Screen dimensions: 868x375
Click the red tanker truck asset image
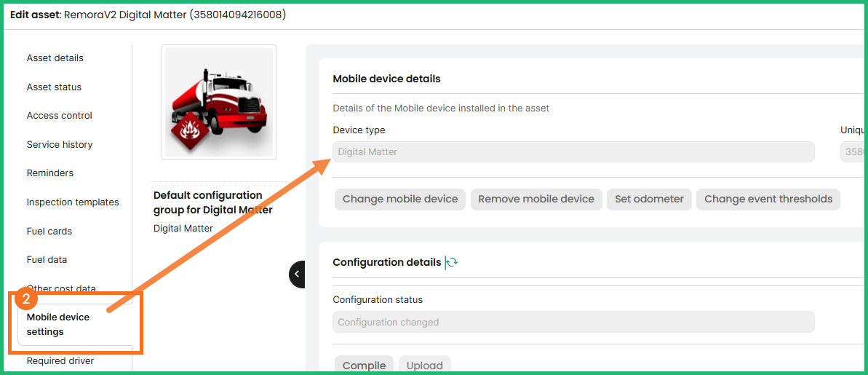coord(218,102)
